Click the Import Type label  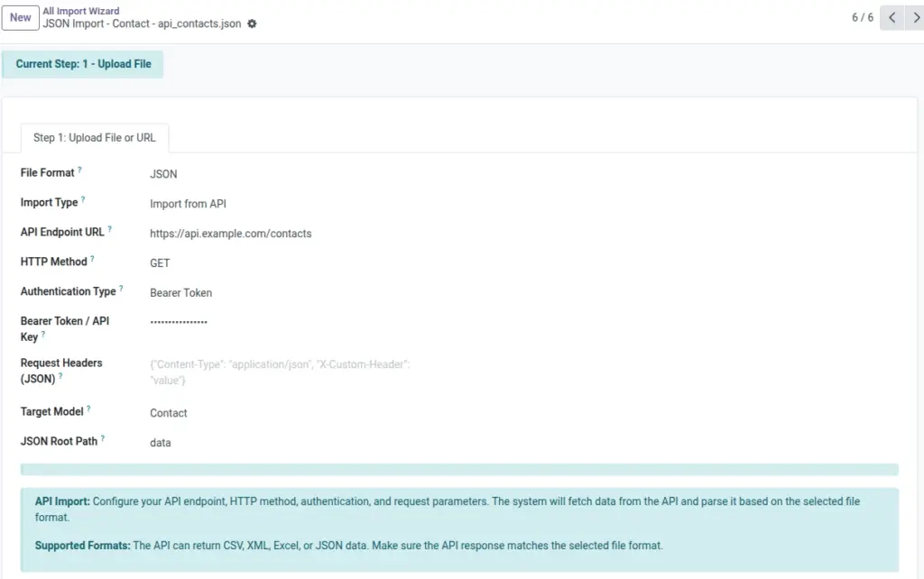pyautogui.click(x=49, y=203)
